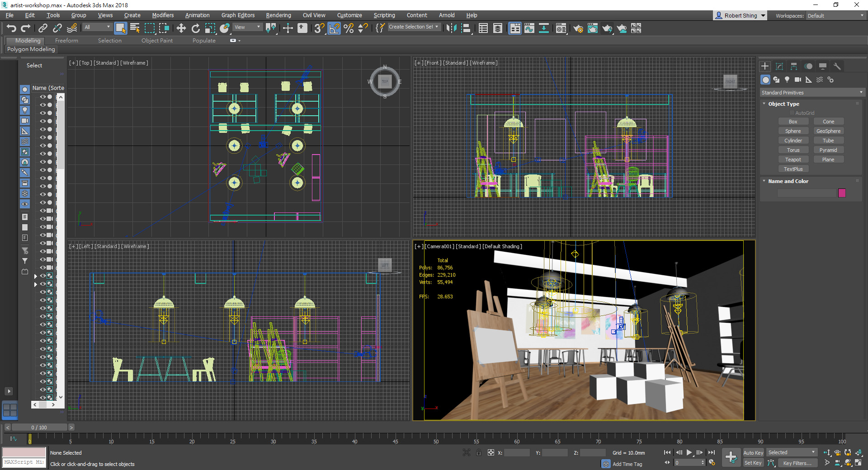868x470 pixels.
Task: Switch to the Modify panel icon
Action: (x=779, y=66)
